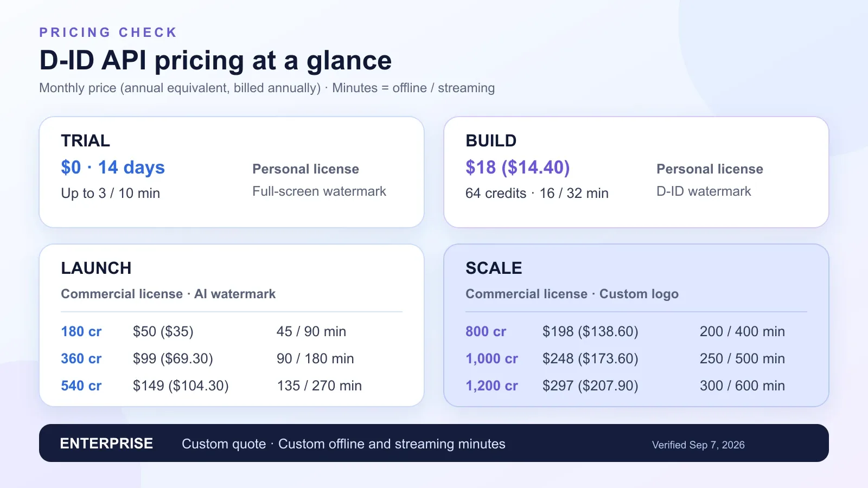Viewport: 868px width, 488px height.
Task: Click the '1,200 cr' tier label
Action: pos(492,386)
